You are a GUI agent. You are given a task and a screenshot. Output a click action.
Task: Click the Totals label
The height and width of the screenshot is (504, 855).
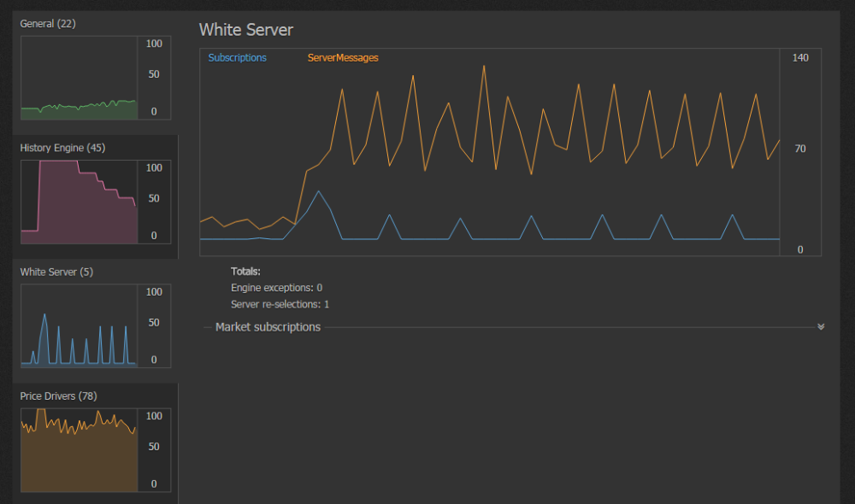point(245,272)
